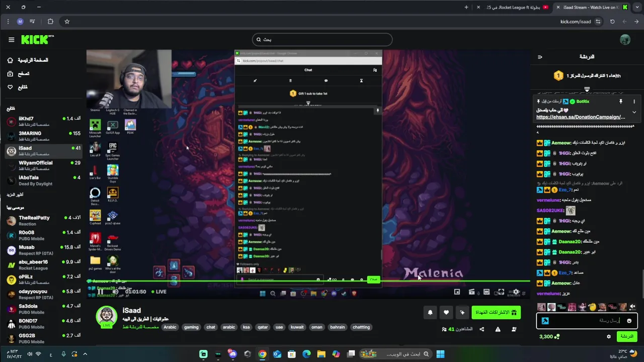Open Following in sidebar
The height and width of the screenshot is (362, 644).
[x=18, y=87]
